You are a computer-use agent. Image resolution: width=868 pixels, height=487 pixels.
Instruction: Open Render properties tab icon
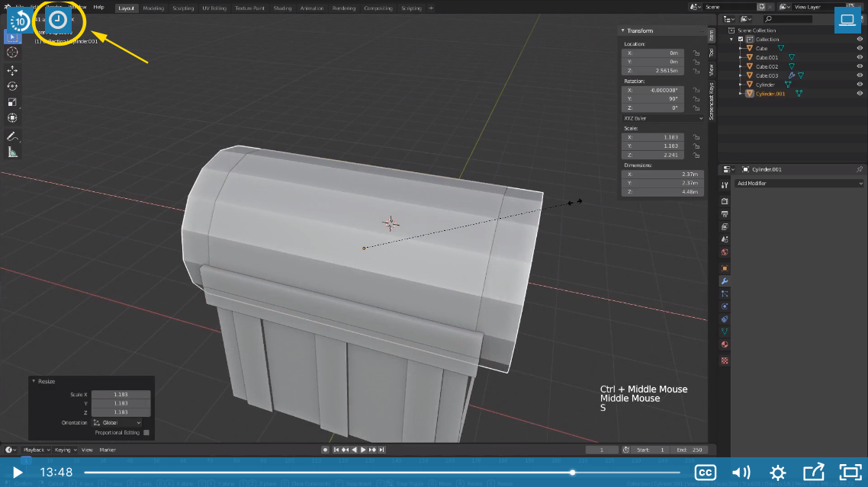point(725,201)
